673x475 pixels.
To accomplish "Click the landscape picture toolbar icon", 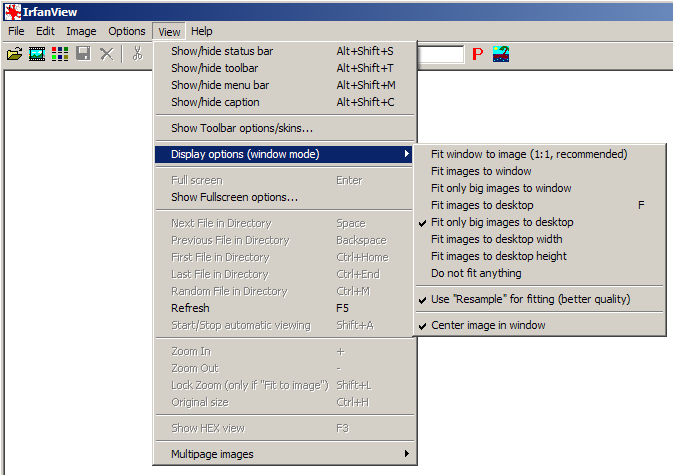I will tap(501, 54).
